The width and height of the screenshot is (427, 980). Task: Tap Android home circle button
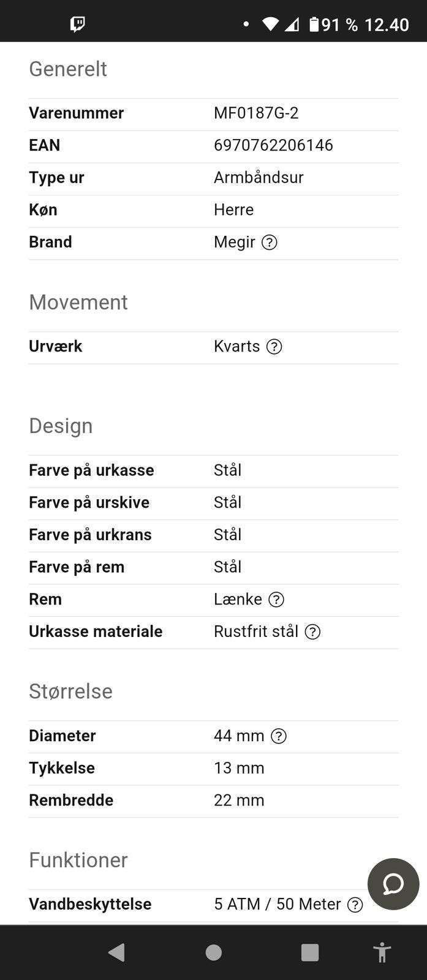coord(213,952)
